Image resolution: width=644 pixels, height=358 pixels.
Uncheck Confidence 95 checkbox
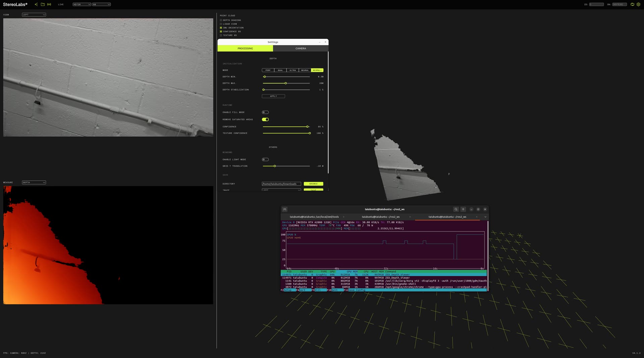click(221, 32)
